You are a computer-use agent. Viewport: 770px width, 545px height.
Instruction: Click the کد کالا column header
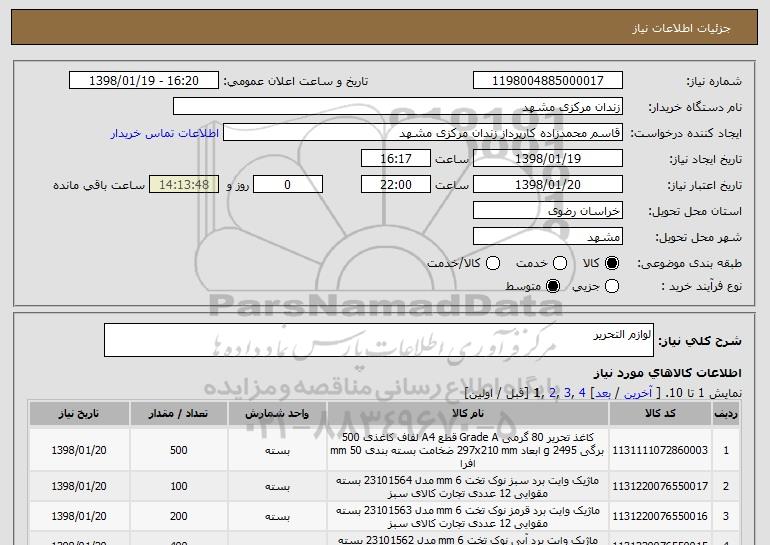[x=660, y=413]
